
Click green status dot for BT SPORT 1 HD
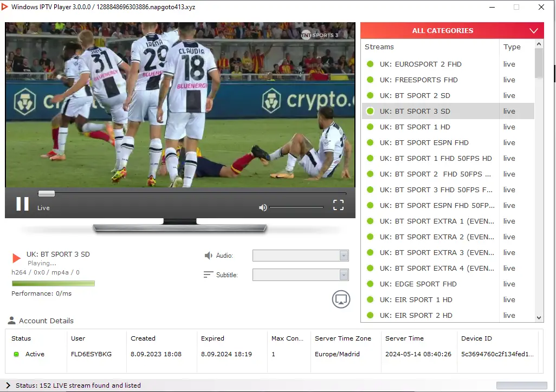tap(370, 127)
